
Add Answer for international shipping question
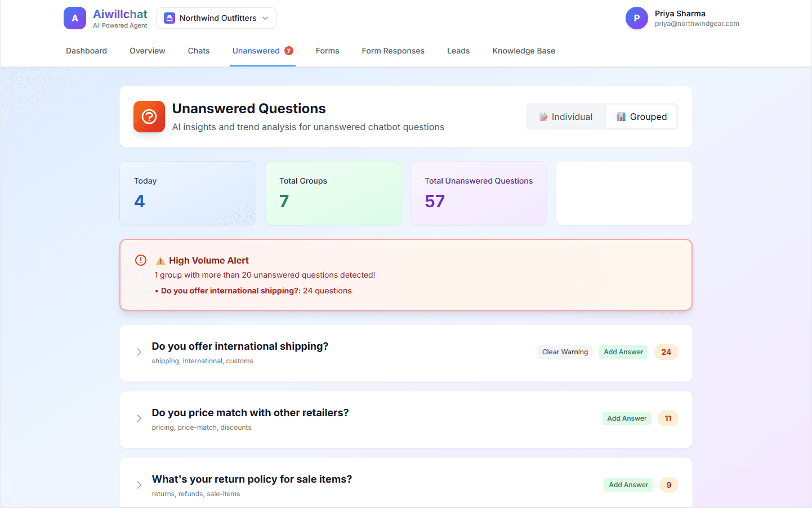(x=623, y=352)
